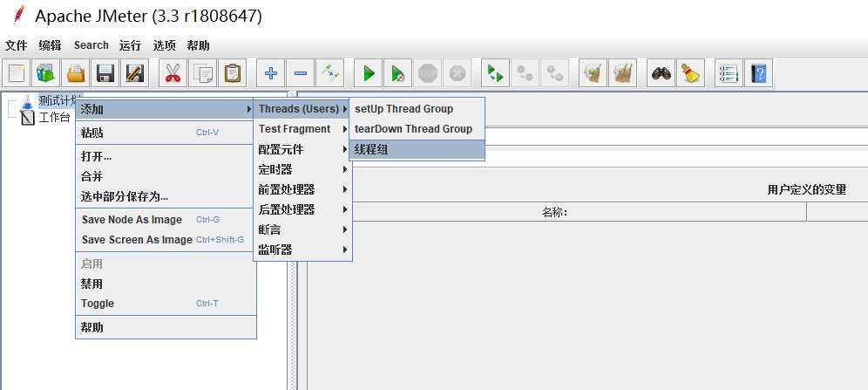Click the Clear All results toolbar icon
868x390 pixels.
(623, 73)
